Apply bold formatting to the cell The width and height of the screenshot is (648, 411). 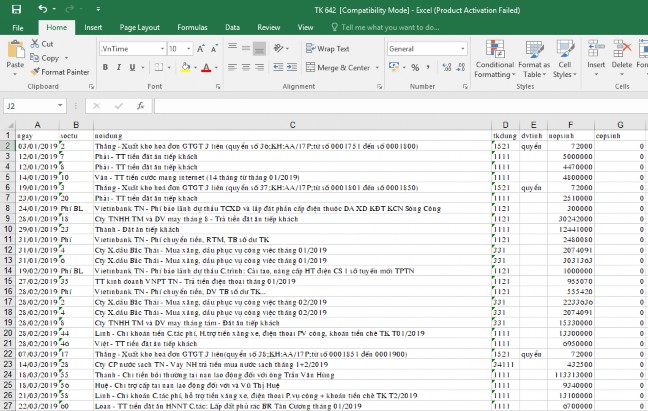[104, 68]
